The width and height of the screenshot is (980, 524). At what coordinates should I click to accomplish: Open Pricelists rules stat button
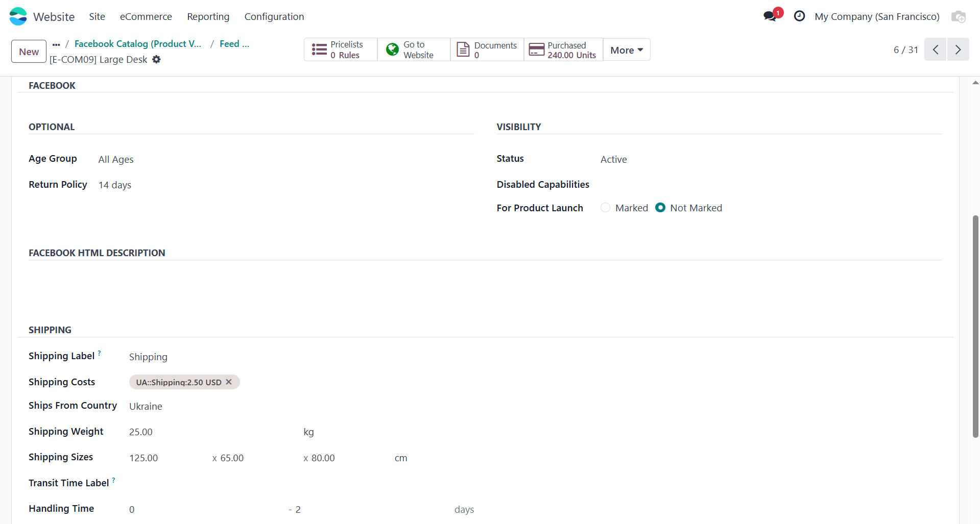(341, 49)
